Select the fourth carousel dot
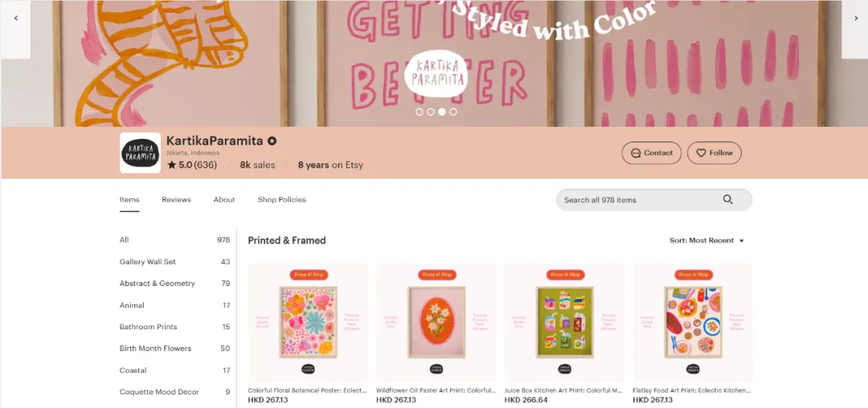The width and height of the screenshot is (868, 408). (x=453, y=112)
